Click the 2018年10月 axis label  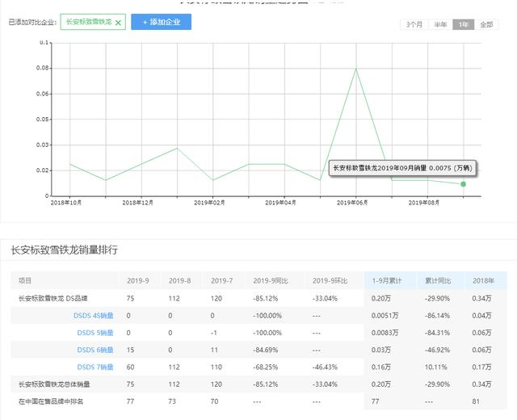[x=66, y=203]
